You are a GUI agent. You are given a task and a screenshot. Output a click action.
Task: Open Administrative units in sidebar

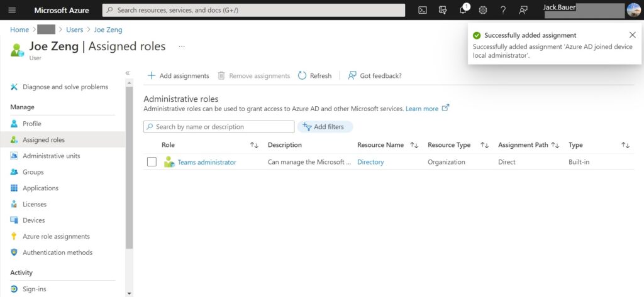point(51,156)
